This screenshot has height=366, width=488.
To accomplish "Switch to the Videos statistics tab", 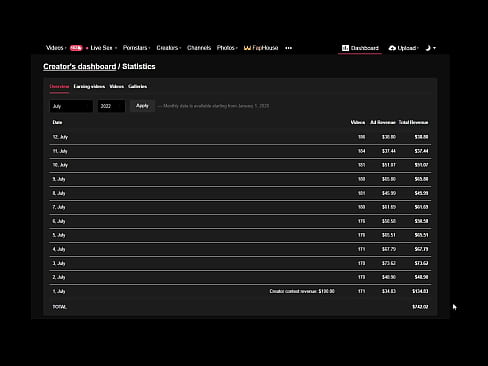I will click(117, 86).
